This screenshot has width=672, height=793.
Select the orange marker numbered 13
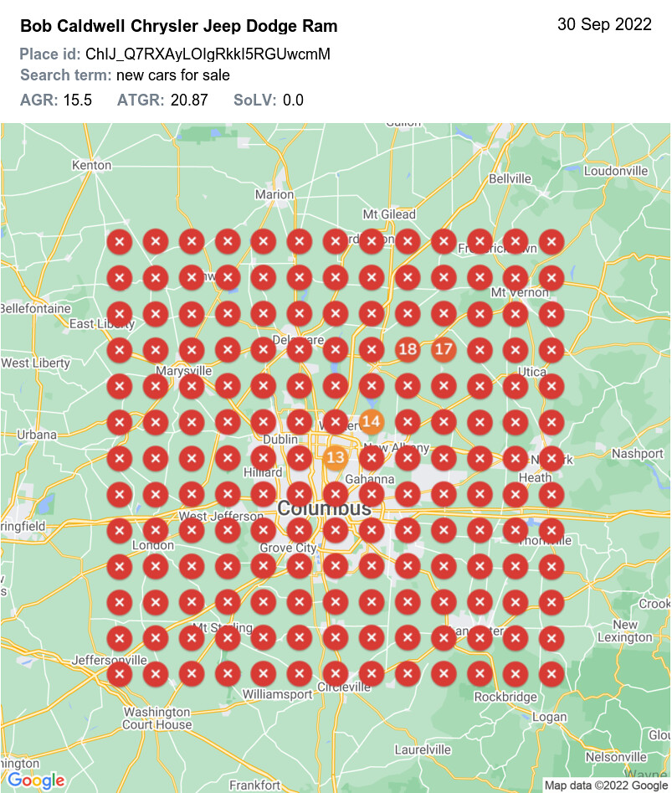(336, 458)
